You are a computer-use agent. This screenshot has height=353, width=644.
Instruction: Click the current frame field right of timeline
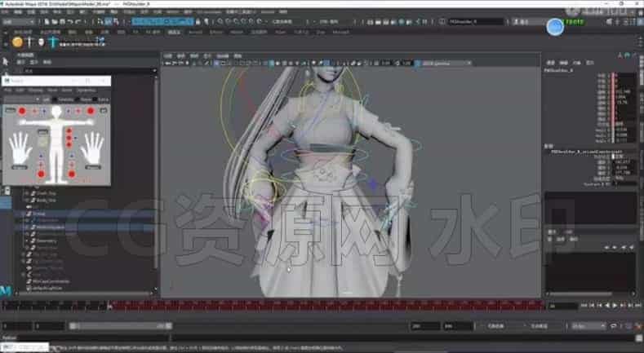563,306
